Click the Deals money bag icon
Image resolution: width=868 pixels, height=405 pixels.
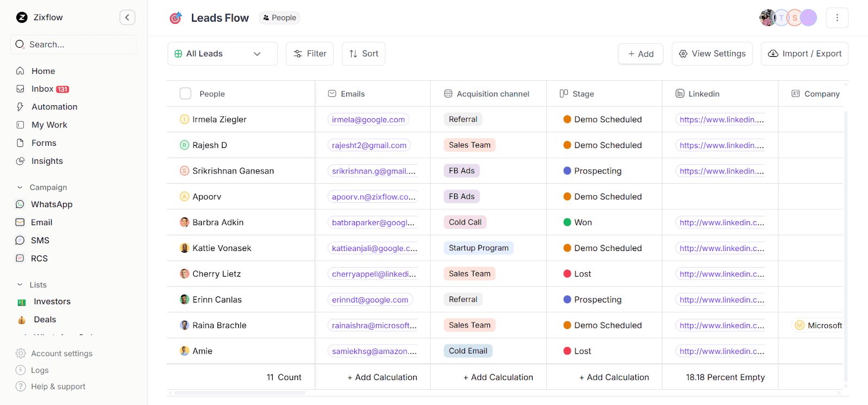click(x=22, y=320)
